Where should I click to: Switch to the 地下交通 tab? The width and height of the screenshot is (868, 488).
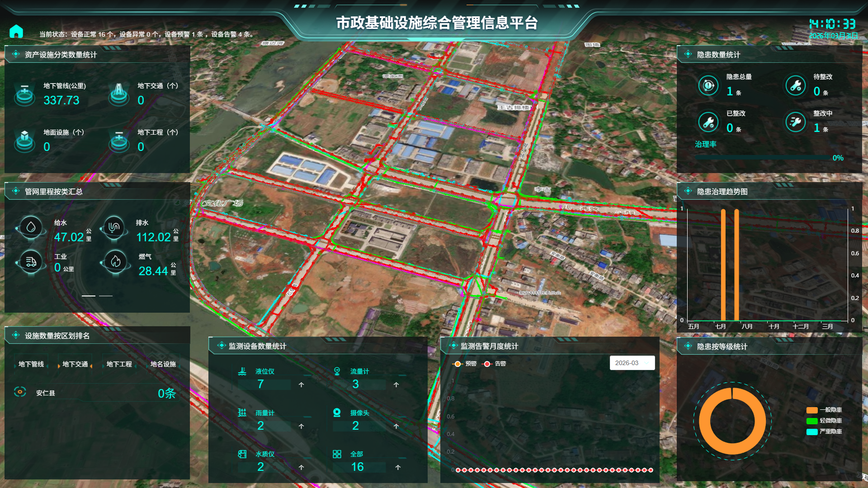[75, 364]
